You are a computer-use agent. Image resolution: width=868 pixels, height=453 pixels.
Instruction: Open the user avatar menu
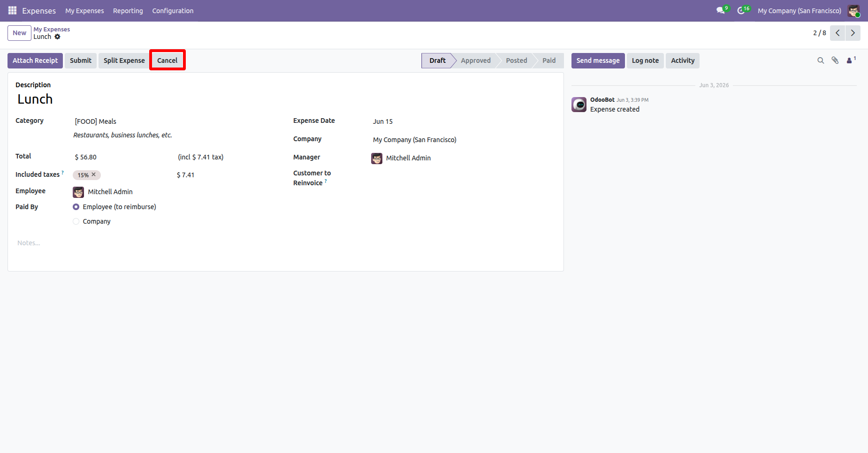(x=853, y=10)
